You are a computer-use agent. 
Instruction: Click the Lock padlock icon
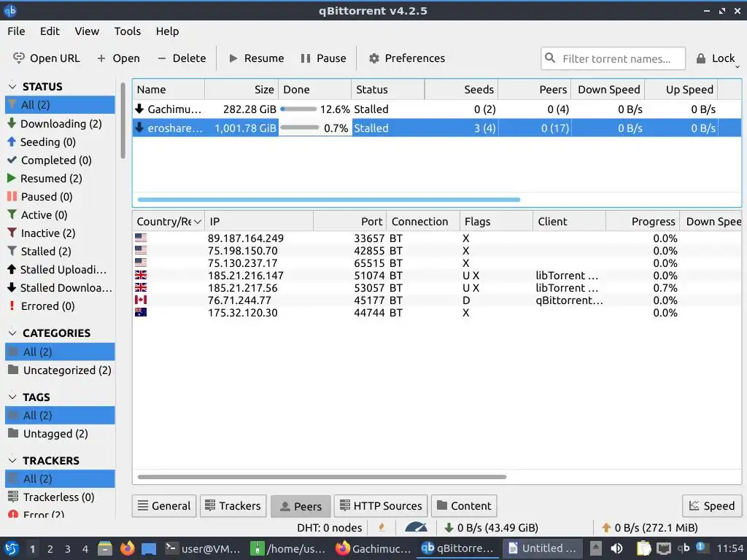click(701, 58)
